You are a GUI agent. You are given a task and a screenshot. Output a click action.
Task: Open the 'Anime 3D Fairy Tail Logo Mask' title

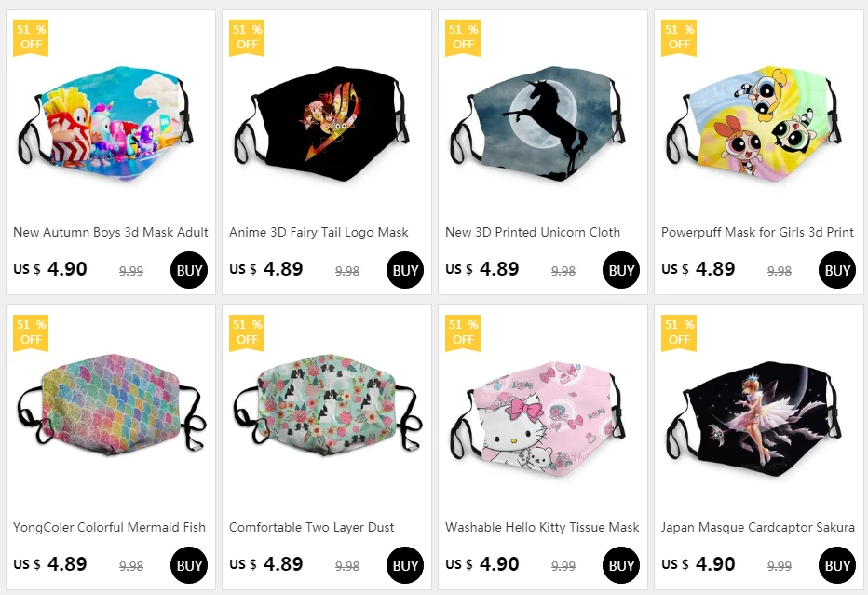coord(319,232)
